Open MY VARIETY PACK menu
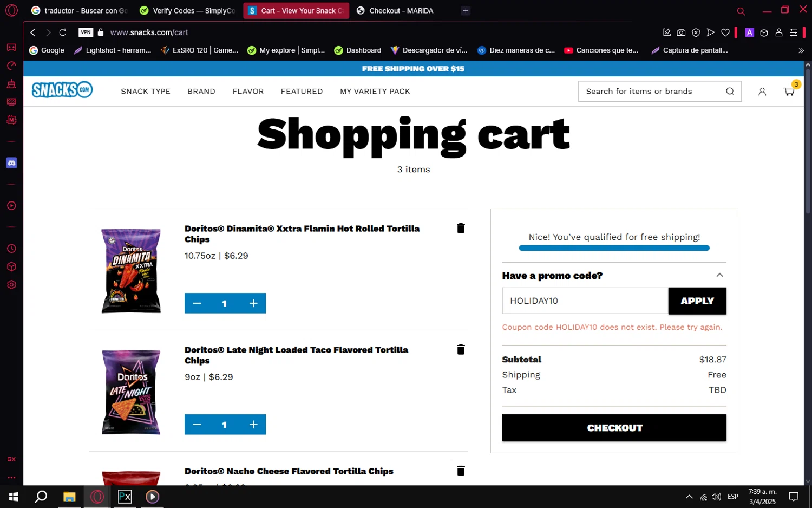The image size is (812, 508). tap(375, 91)
